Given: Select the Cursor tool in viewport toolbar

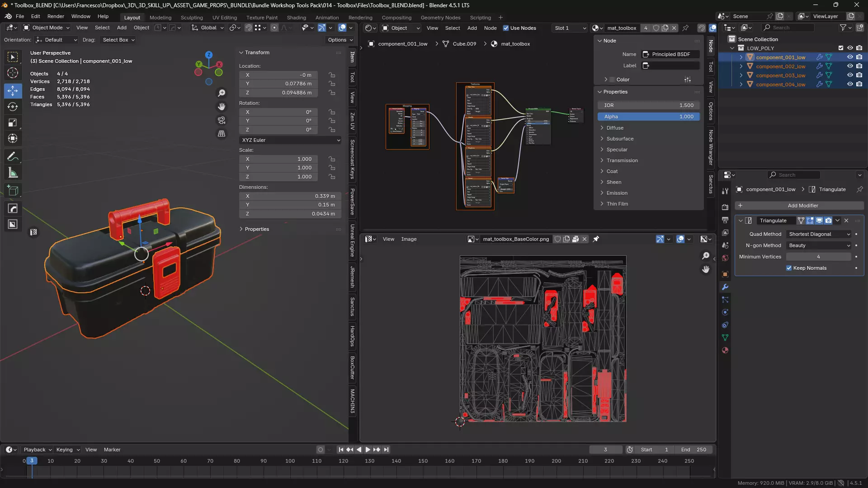Looking at the screenshot, I should (x=13, y=73).
